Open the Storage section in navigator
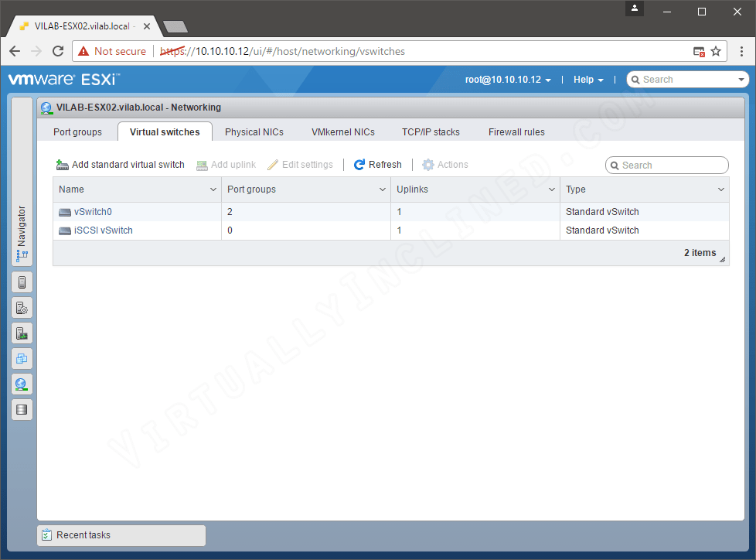The height and width of the screenshot is (560, 756). pyautogui.click(x=22, y=409)
